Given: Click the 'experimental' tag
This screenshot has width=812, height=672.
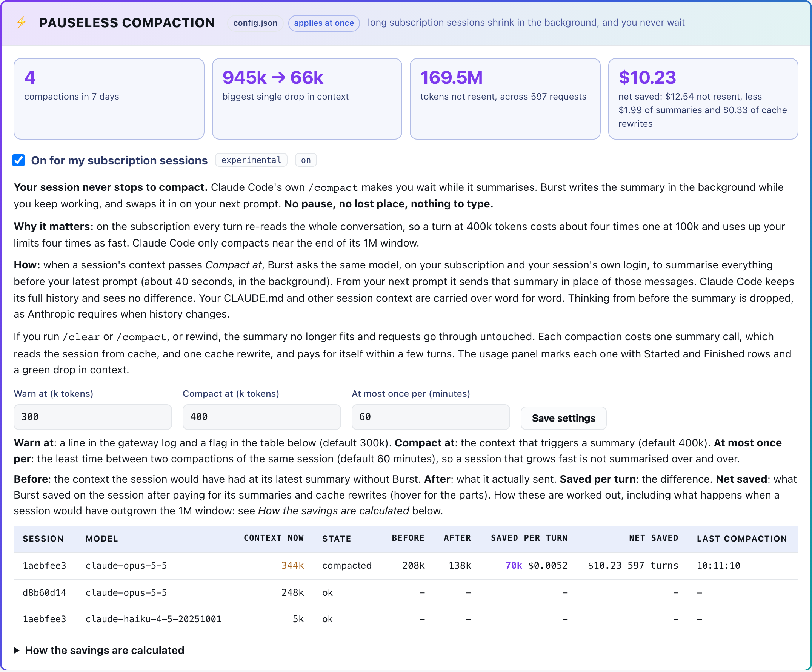Looking at the screenshot, I should click(251, 160).
